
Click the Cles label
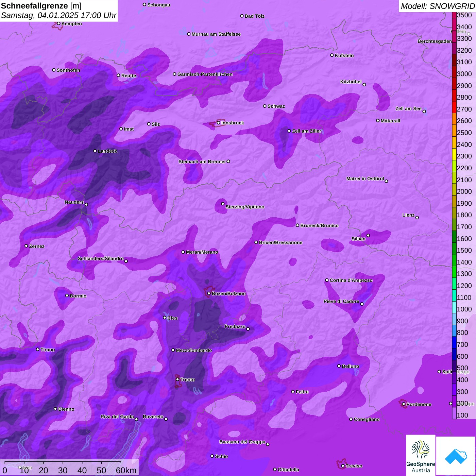click(x=172, y=318)
